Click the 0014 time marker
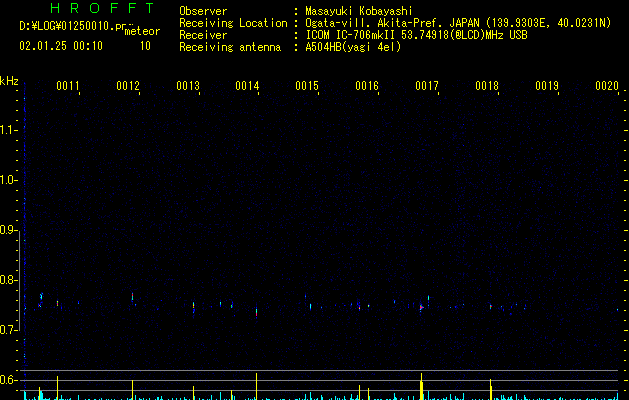The image size is (629, 400). tap(247, 86)
